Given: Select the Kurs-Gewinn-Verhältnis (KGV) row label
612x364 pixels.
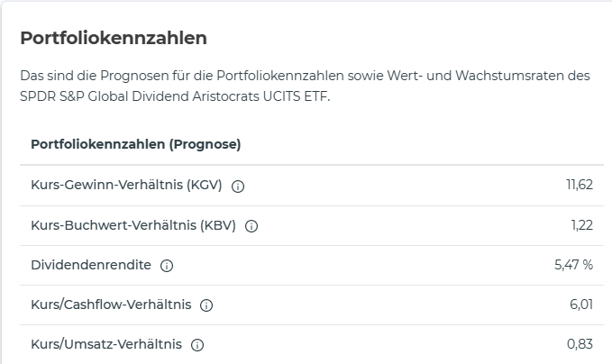Looking at the screenshot, I should [x=126, y=186].
